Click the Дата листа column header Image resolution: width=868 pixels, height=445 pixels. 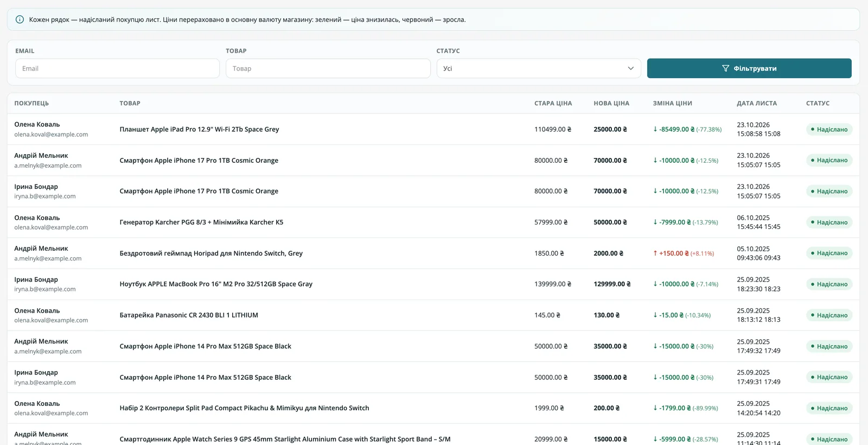pyautogui.click(x=757, y=103)
